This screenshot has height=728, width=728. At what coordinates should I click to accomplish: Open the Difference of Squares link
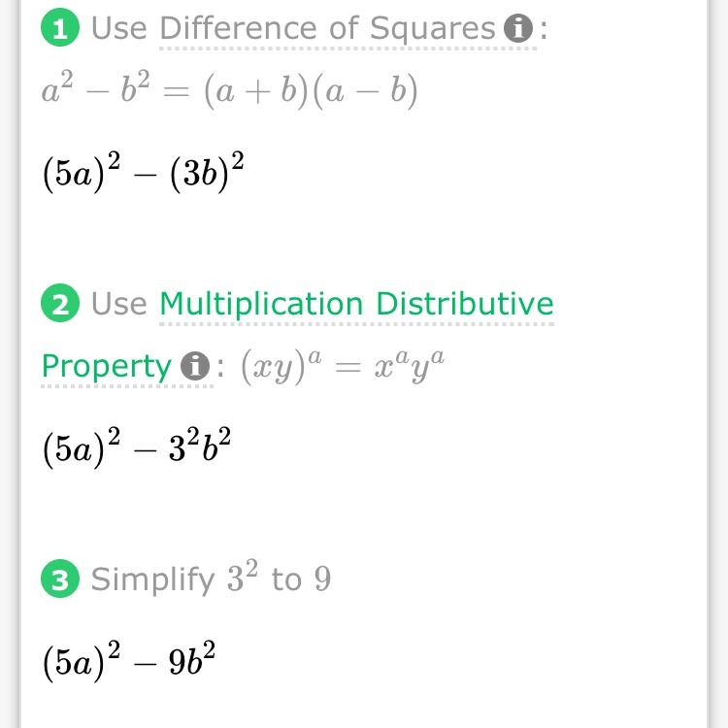point(328,29)
